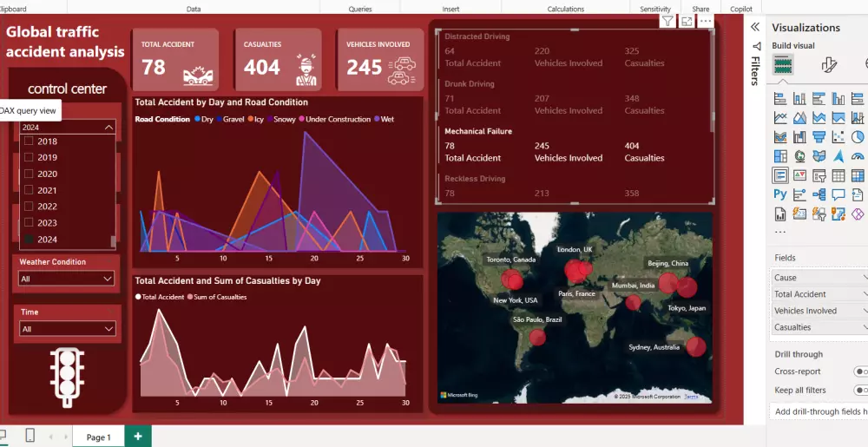Select the stacked bar chart visual

click(x=780, y=99)
